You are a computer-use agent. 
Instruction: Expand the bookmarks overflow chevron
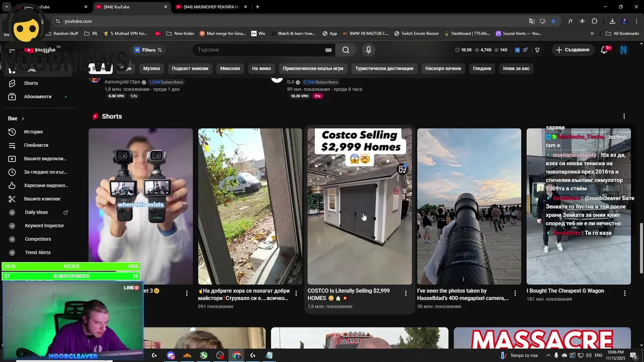tap(592, 34)
